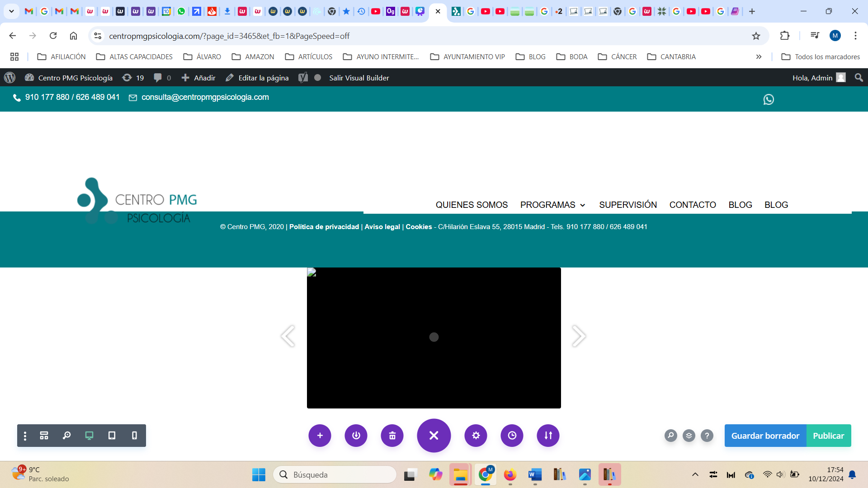
Task: Click the Centro PMG Psicología logo
Action: [x=137, y=201]
